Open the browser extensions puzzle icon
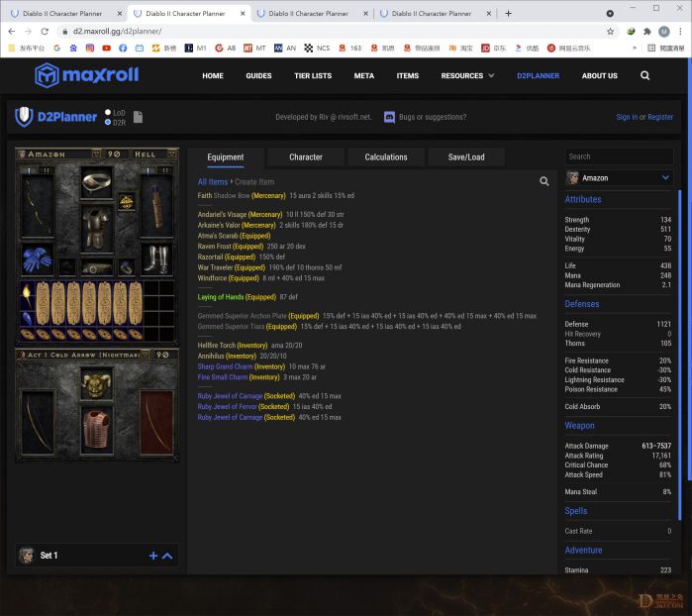The image size is (692, 616). (647, 32)
